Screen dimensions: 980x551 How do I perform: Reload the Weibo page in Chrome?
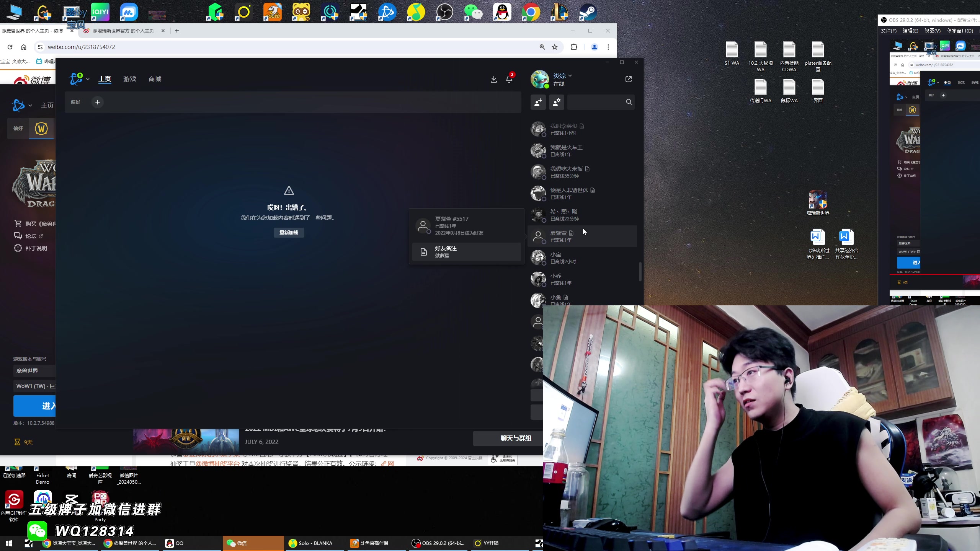point(10,47)
